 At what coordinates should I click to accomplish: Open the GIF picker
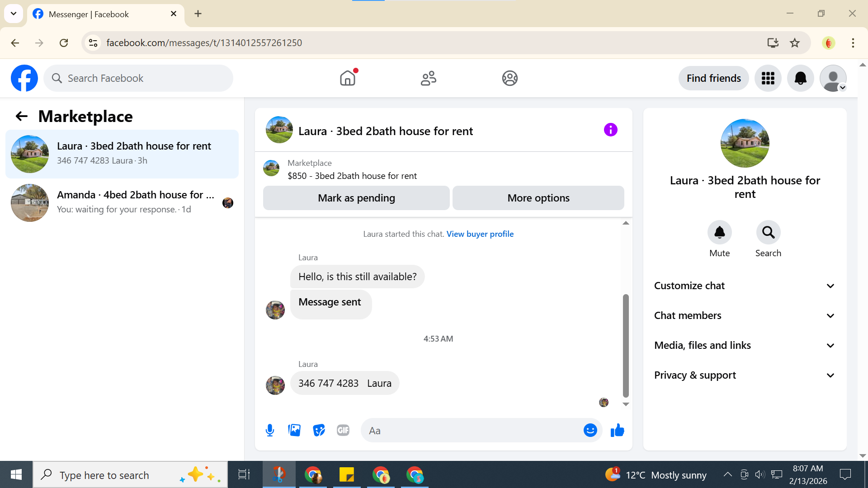[x=343, y=430]
